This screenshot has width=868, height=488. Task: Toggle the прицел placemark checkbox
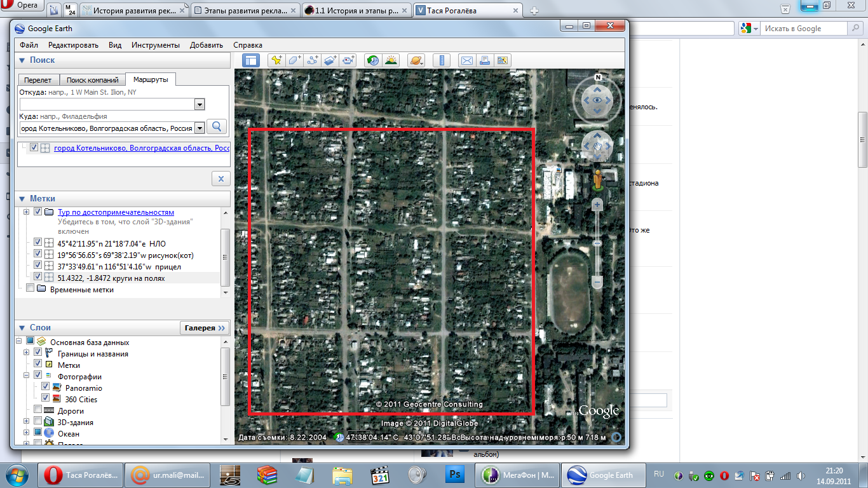(x=37, y=266)
